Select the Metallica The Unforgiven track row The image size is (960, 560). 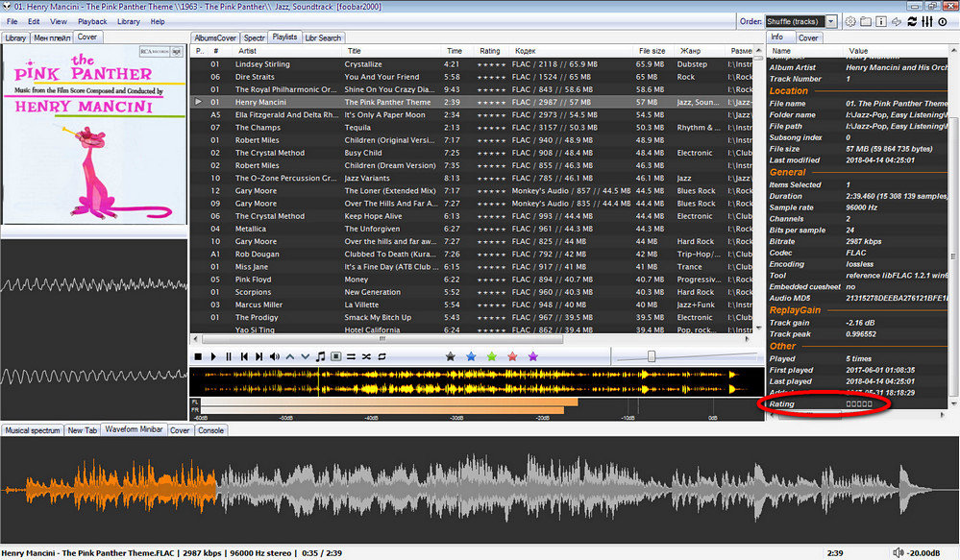(384, 229)
